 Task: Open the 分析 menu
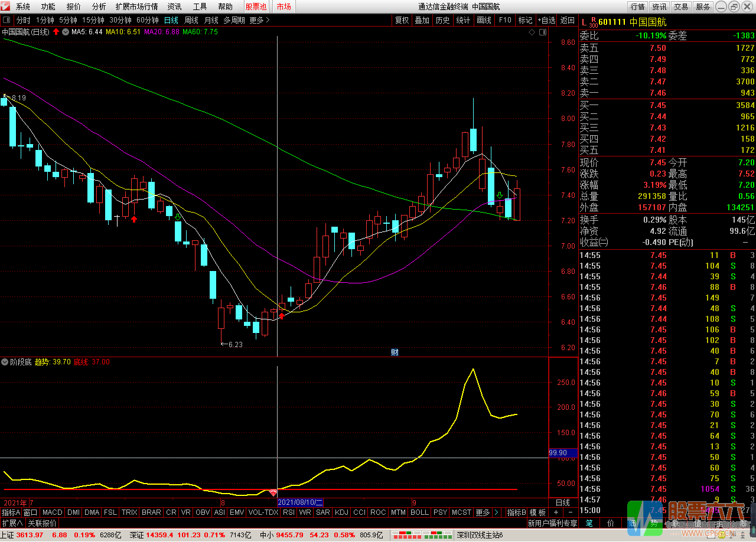pos(99,6)
